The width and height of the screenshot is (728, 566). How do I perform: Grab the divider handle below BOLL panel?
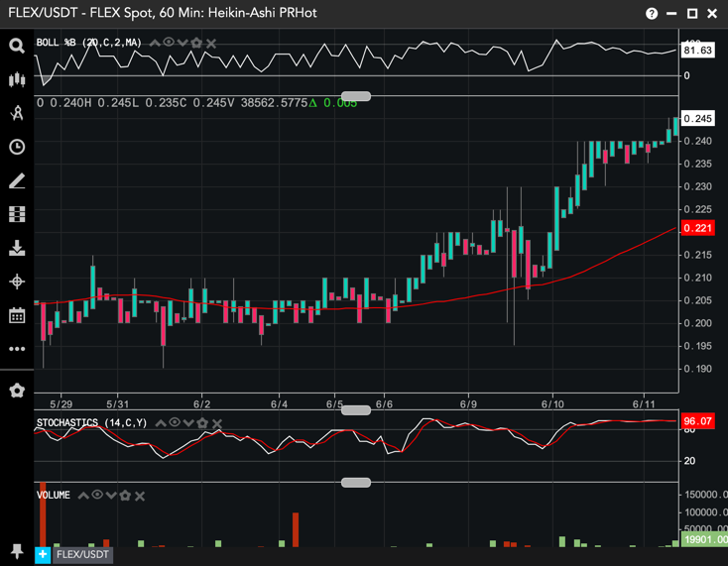(x=356, y=96)
